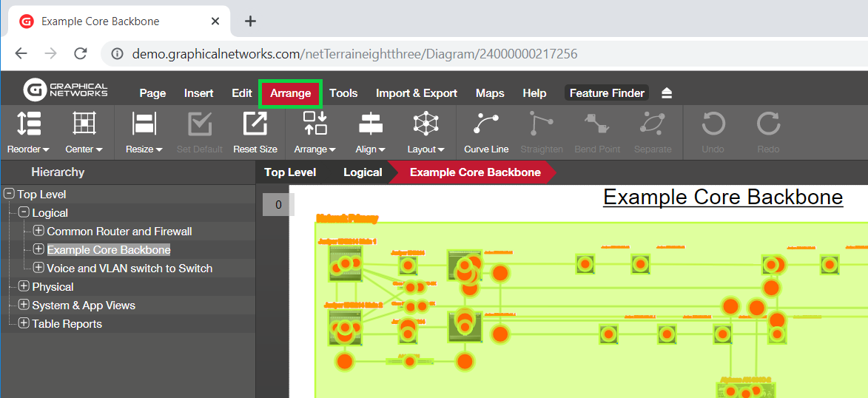Click the Set Default checkmark icon
This screenshot has height=398, width=868.
click(200, 124)
